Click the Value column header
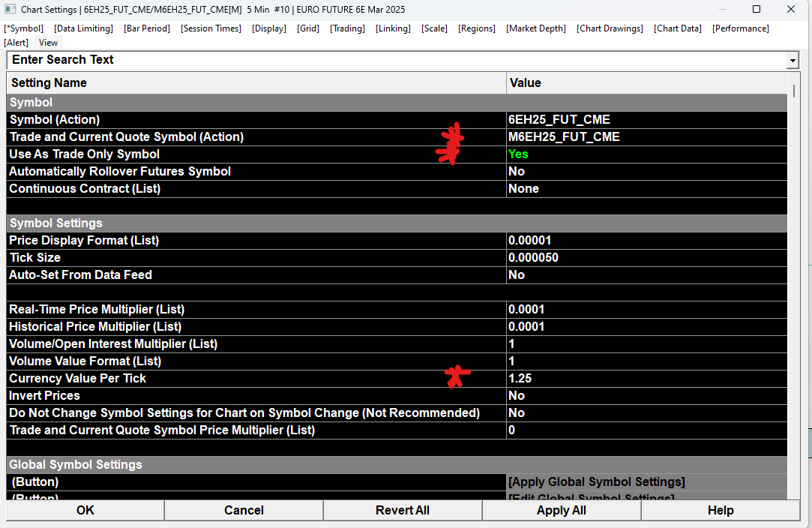Viewport: 812px width, 528px height. [646, 83]
